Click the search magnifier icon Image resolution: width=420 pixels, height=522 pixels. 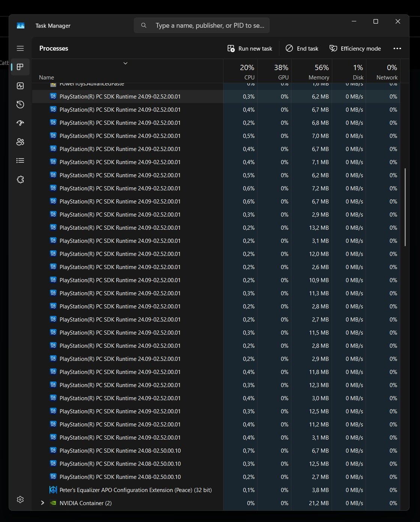(x=144, y=25)
